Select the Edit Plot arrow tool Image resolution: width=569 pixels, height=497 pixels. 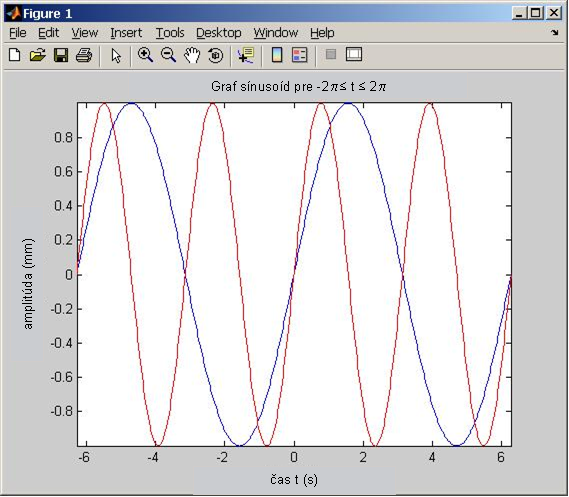tap(116, 56)
